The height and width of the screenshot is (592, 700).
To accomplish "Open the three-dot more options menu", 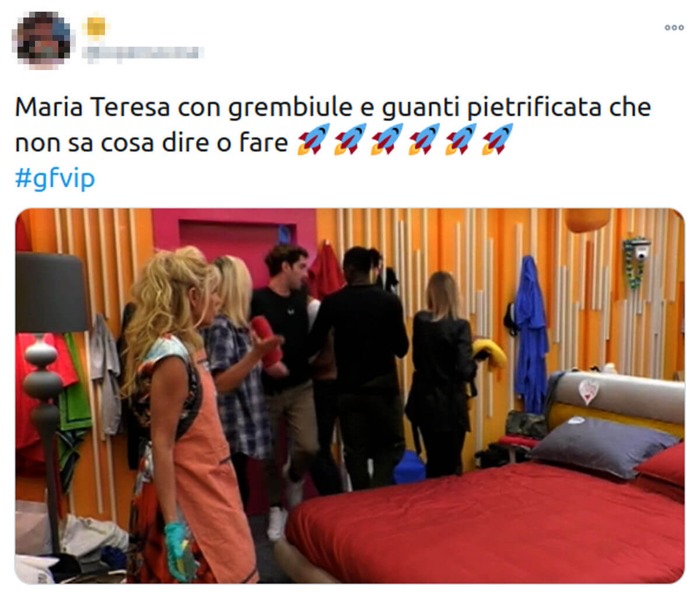I will pyautogui.click(x=674, y=27).
